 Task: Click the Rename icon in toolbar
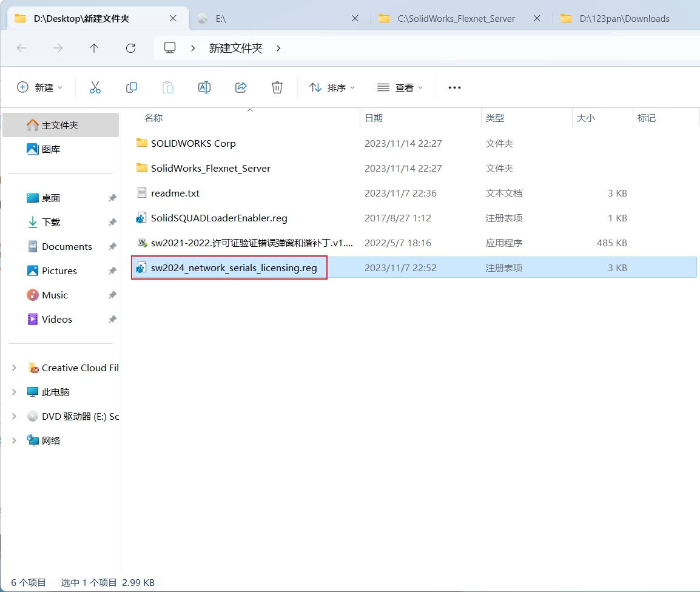point(204,87)
